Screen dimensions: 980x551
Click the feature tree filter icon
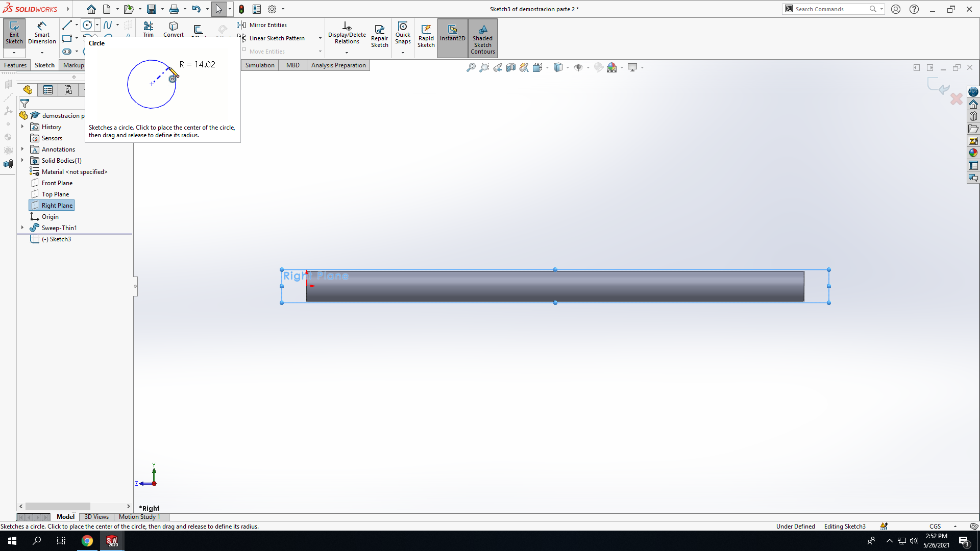coord(24,104)
